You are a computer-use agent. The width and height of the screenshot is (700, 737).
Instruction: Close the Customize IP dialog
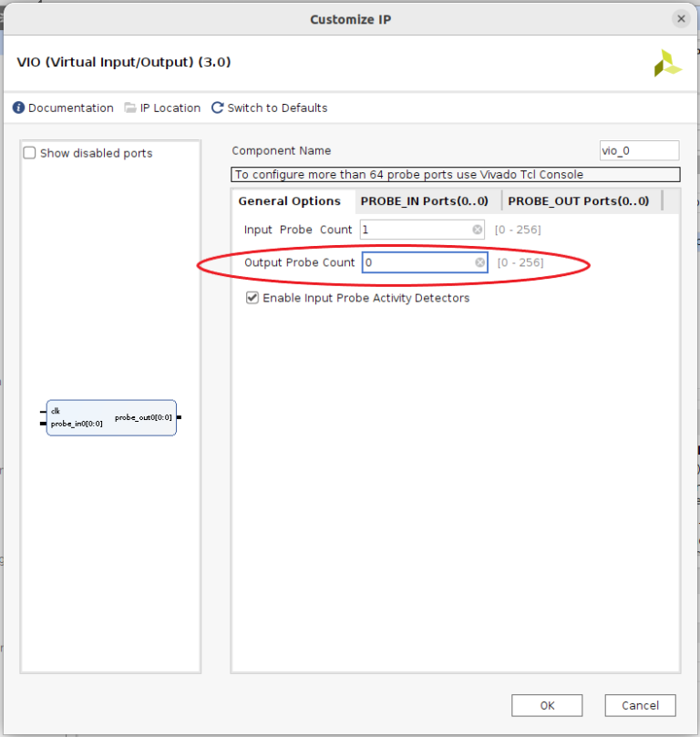680,18
